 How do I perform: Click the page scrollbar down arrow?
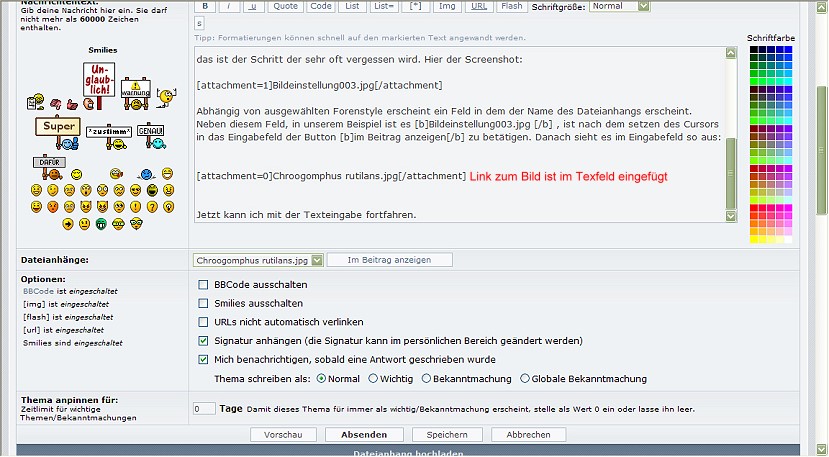(x=821, y=449)
